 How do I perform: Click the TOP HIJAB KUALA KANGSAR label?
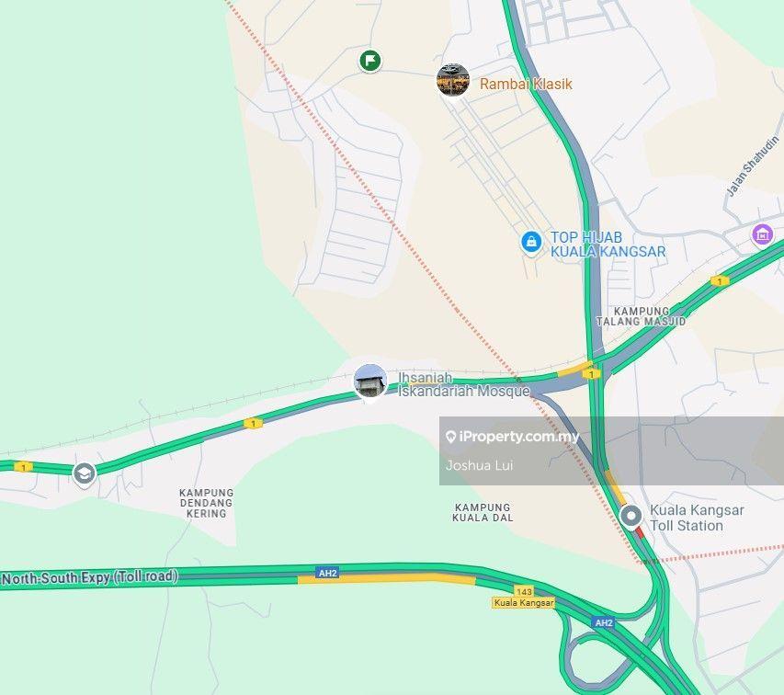(608, 245)
